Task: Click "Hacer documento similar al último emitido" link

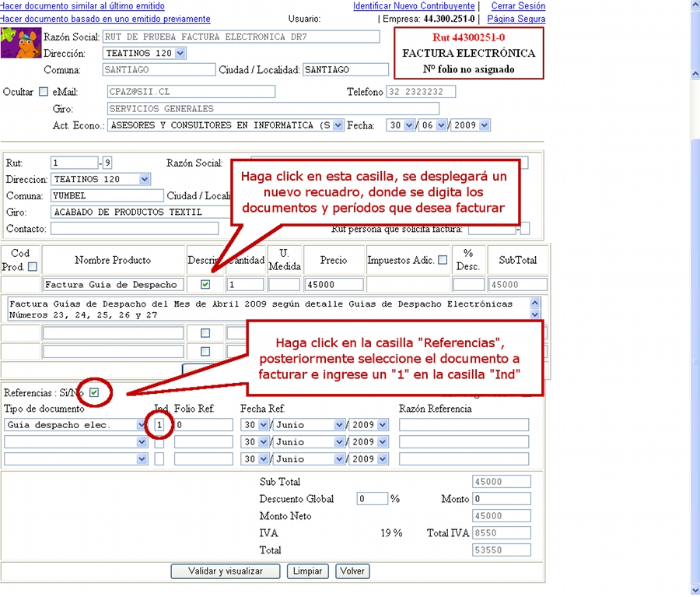Action: tap(82, 5)
